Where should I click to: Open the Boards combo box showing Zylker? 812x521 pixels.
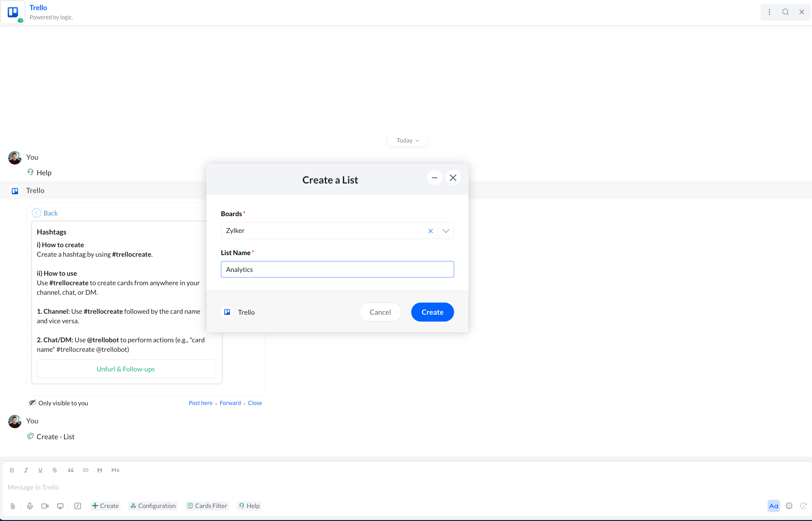[337, 231]
